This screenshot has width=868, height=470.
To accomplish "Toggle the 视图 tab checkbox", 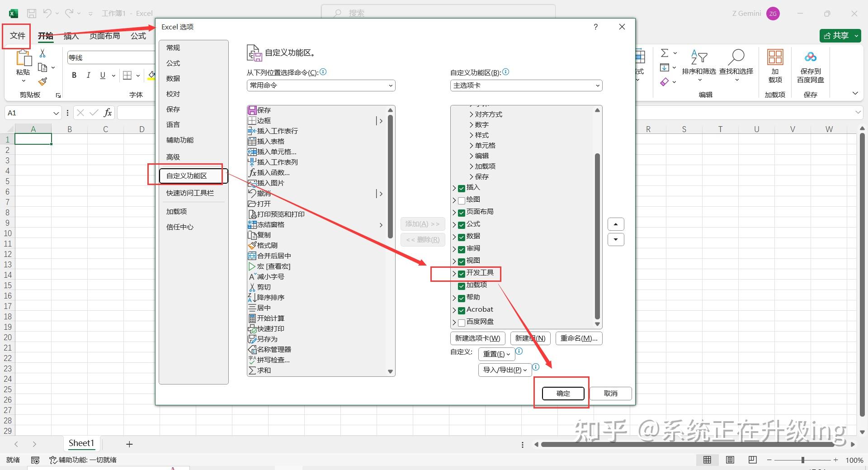I will [x=462, y=261].
